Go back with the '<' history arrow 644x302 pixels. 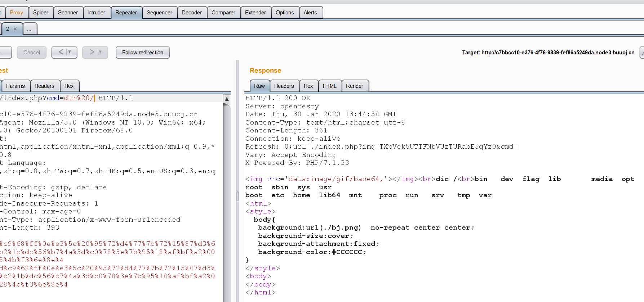61,52
